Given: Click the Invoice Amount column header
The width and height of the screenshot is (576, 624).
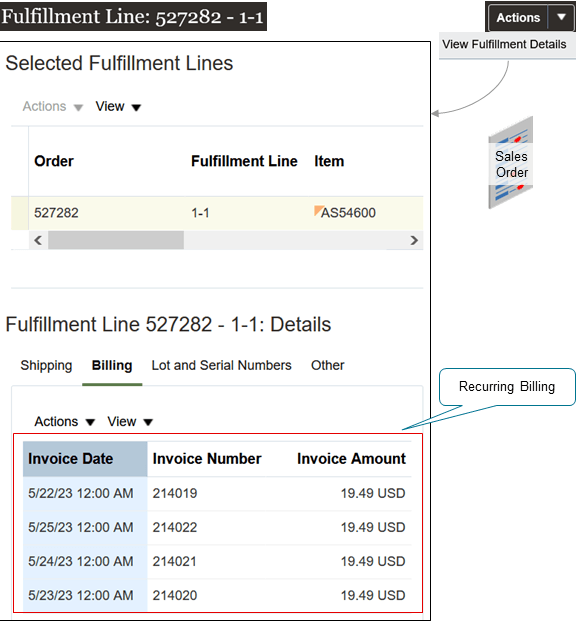Looking at the screenshot, I should click(351, 459).
